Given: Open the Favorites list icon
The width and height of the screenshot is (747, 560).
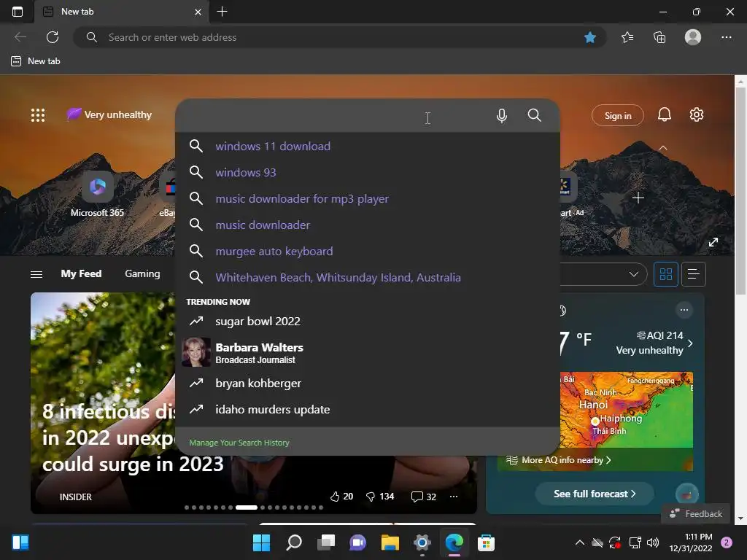Looking at the screenshot, I should tap(627, 37).
